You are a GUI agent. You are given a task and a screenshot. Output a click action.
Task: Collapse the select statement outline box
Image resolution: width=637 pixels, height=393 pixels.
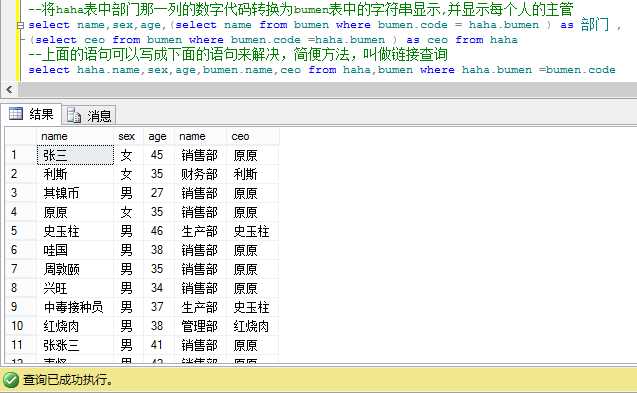[x=20, y=25]
